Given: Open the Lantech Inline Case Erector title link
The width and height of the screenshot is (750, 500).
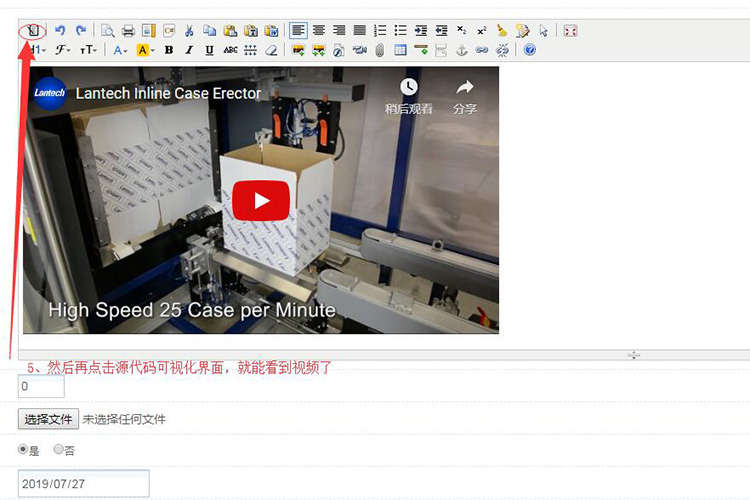Looking at the screenshot, I should 168,93.
